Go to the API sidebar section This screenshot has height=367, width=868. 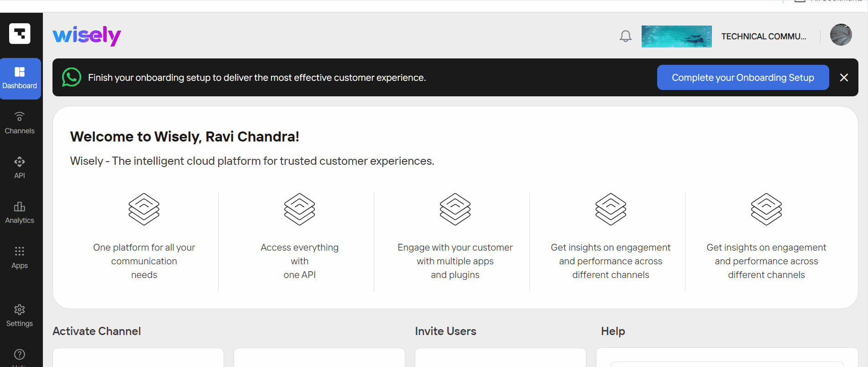[x=20, y=168]
